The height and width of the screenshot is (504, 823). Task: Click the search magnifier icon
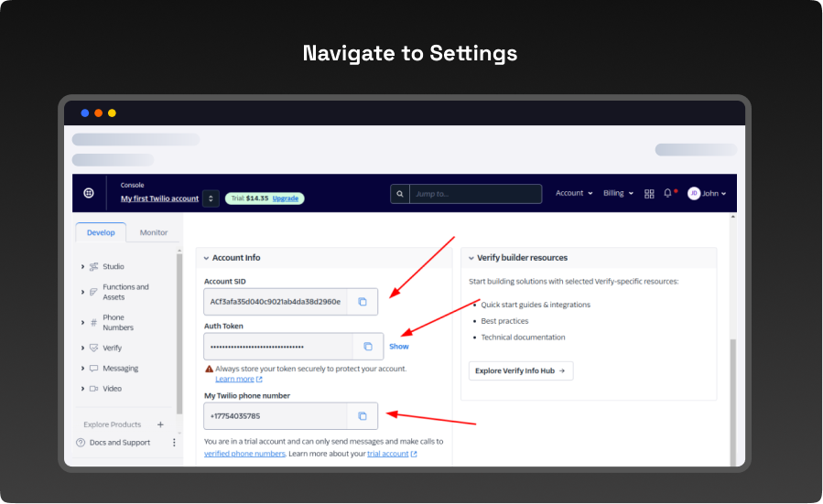pos(399,194)
